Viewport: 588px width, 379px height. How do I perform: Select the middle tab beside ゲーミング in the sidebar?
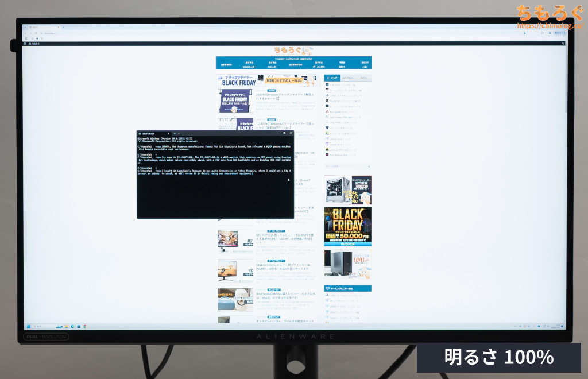click(347, 78)
